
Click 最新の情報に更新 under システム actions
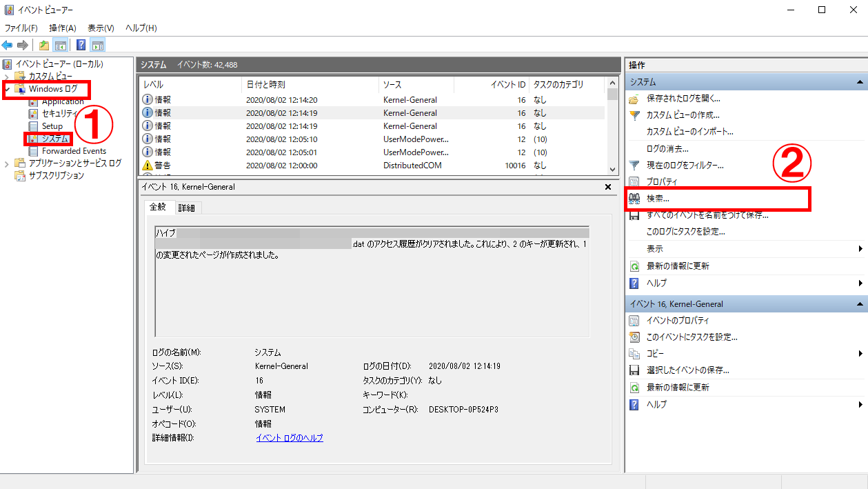678,266
